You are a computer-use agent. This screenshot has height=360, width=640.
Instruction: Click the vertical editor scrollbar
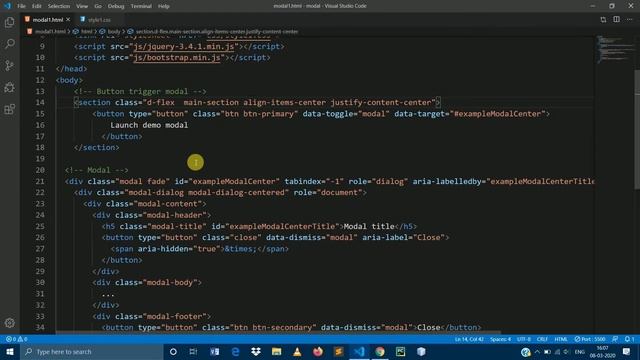(637, 130)
